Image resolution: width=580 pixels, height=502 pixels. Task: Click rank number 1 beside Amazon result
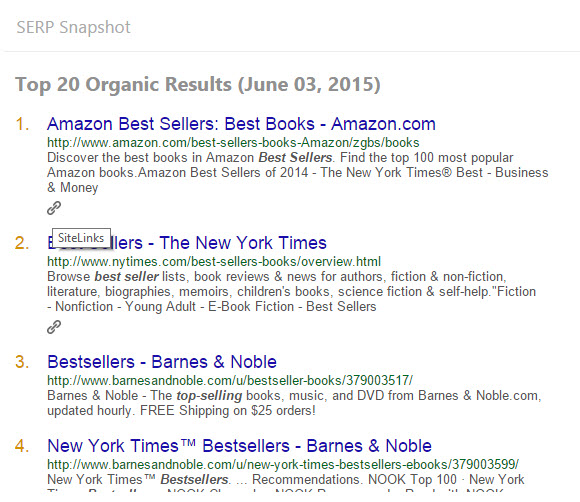(x=22, y=124)
